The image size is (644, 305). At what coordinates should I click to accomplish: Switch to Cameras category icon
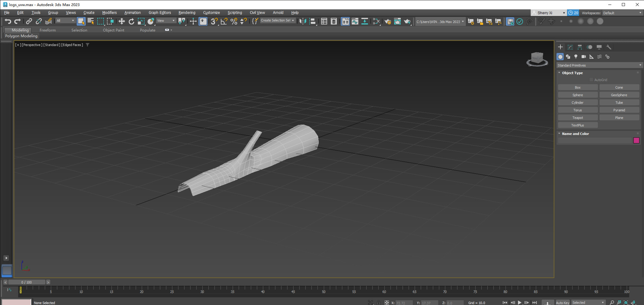584,57
